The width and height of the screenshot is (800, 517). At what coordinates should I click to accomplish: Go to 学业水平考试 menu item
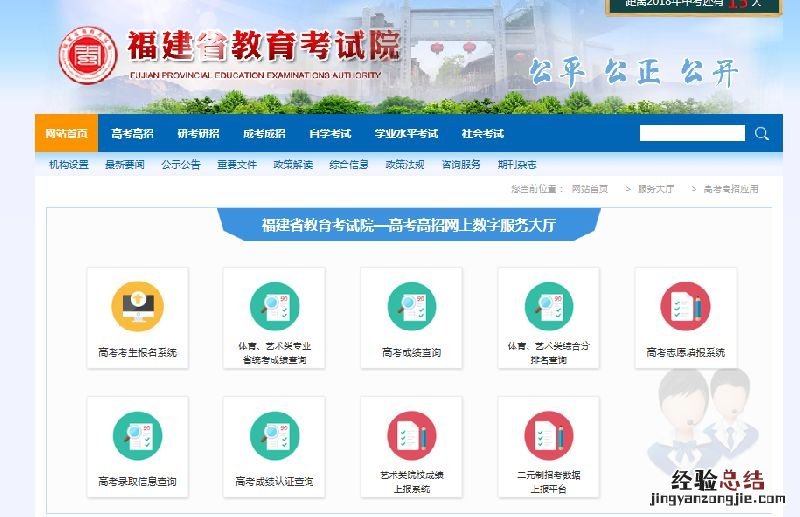point(406,134)
